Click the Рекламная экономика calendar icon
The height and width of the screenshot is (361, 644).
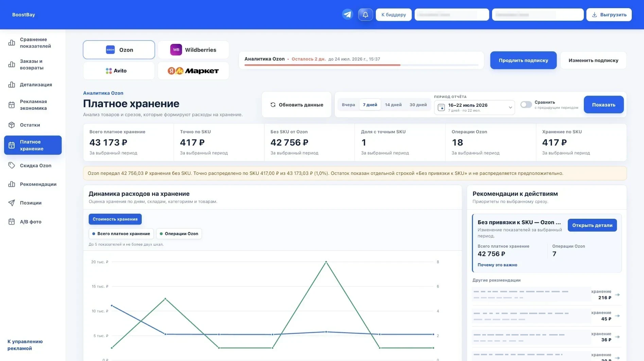click(12, 105)
